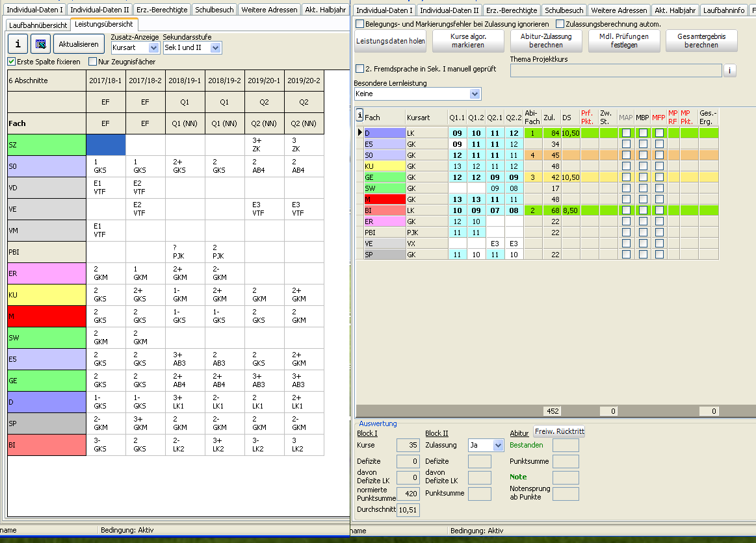Click the Thema Projektkurs input field
The height and width of the screenshot is (543, 756).
(x=616, y=70)
